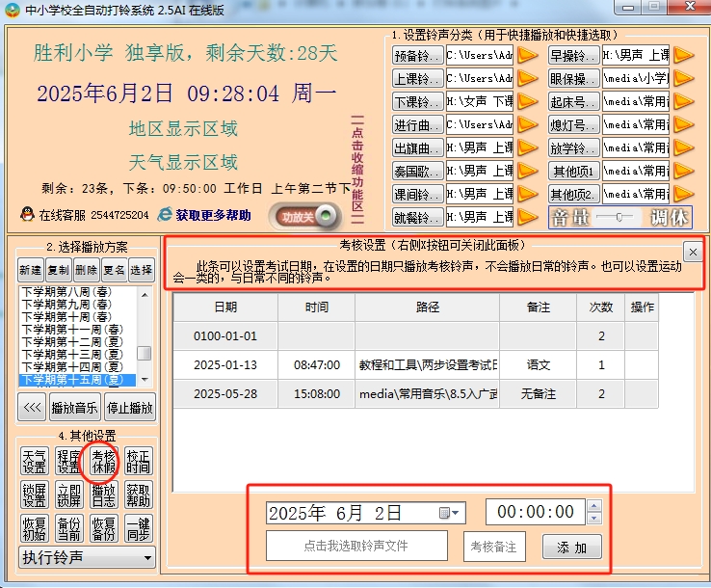Screen dimensions: 711x588
Task: Play the 出旗曲 preview arrow
Action: point(527,147)
